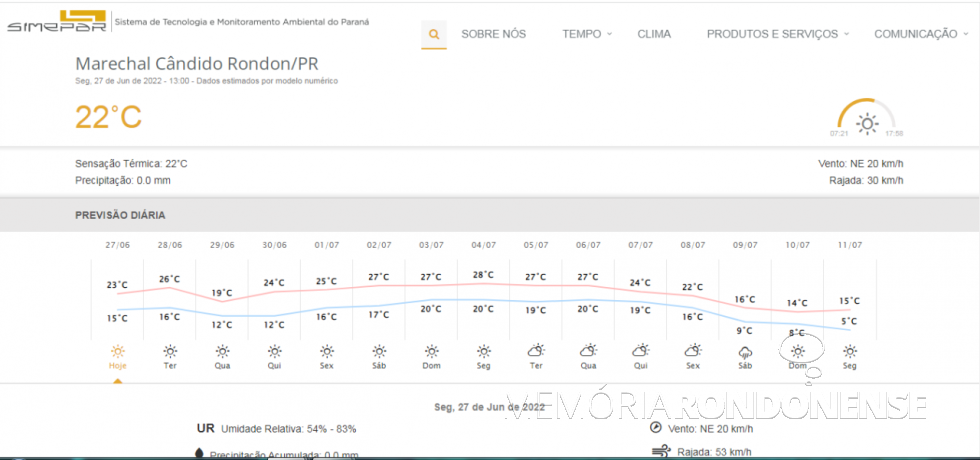The height and width of the screenshot is (460, 980).
Task: Select the partly cloudy icon for Sex 08/07
Action: coord(693,351)
